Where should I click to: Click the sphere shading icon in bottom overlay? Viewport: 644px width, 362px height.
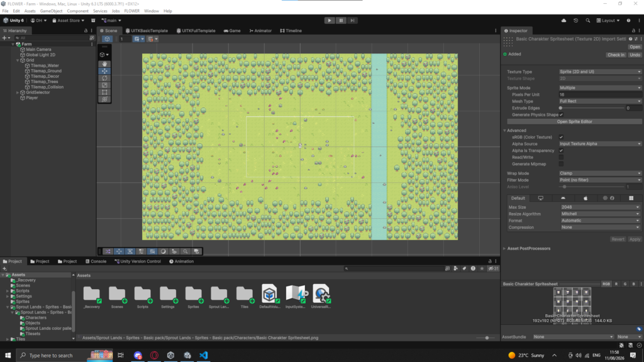(x=164, y=251)
